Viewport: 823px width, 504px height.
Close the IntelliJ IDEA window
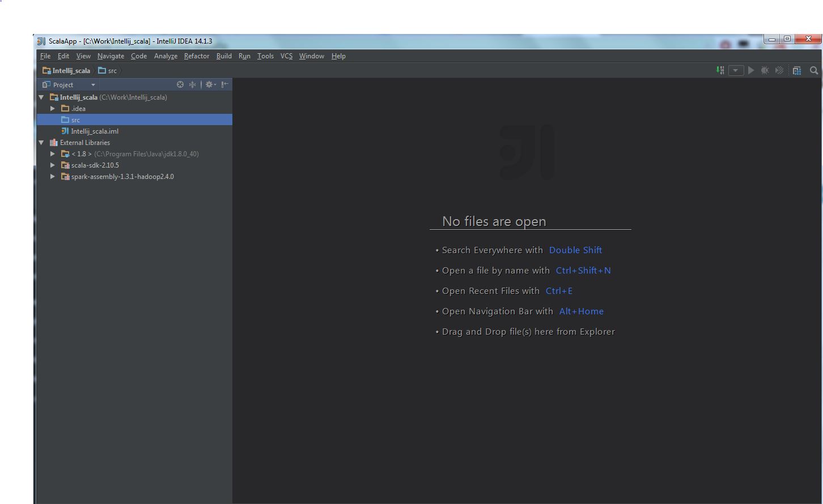point(808,39)
